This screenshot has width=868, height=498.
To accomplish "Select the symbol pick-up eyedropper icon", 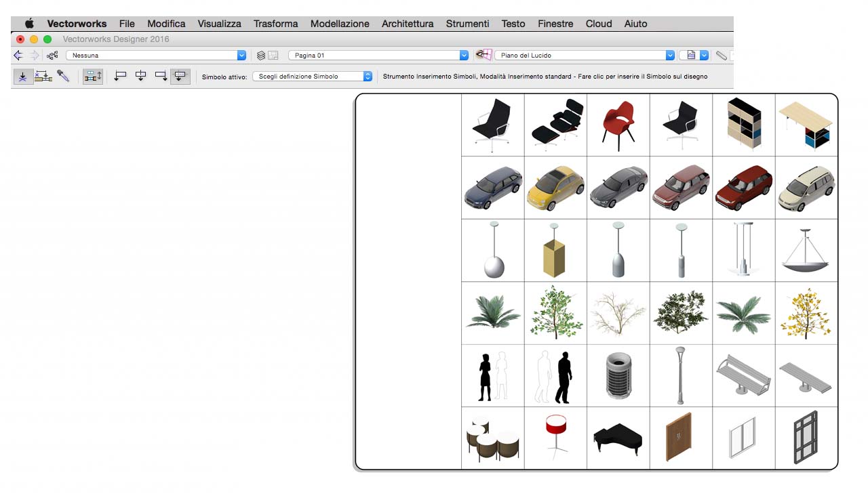I will [x=63, y=77].
